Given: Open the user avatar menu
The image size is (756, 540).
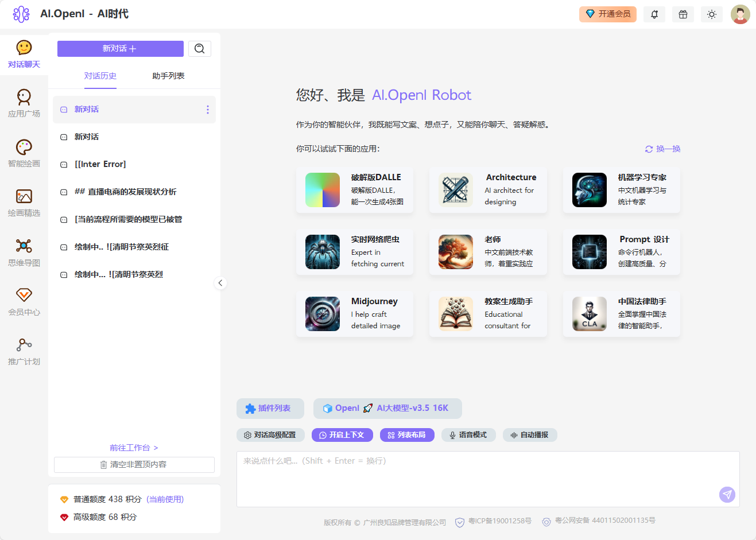Looking at the screenshot, I should tap(741, 14).
